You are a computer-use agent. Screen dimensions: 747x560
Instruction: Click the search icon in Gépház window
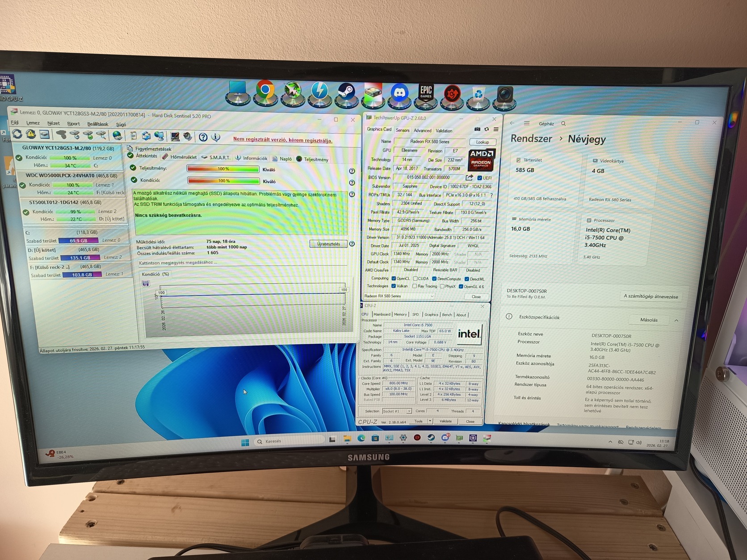click(x=563, y=124)
